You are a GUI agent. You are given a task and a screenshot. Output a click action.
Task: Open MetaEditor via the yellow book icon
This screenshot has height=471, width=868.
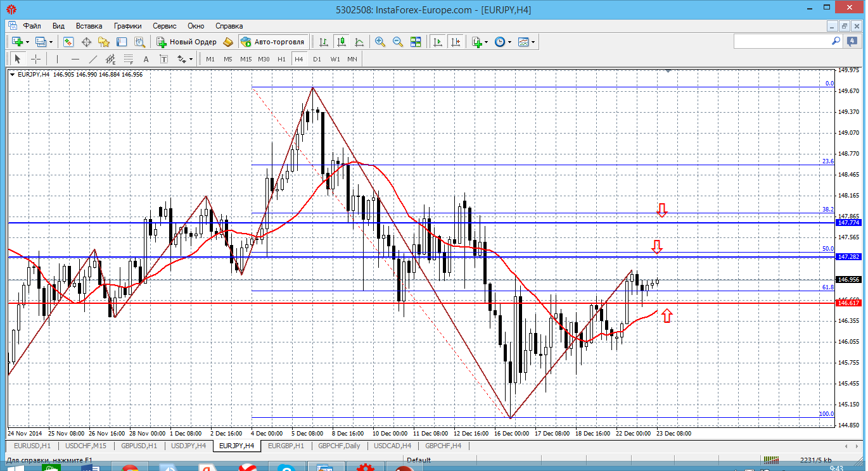[228, 42]
